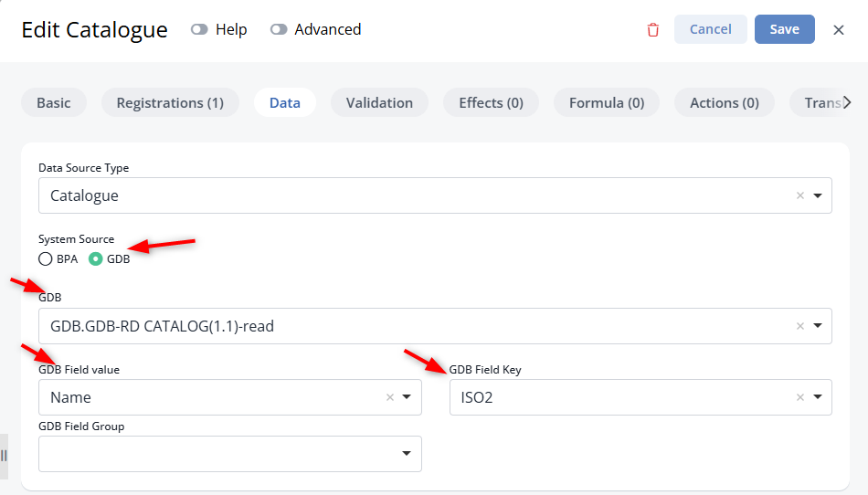This screenshot has width=868, height=495.
Task: Switch to the Validation tab
Action: [379, 102]
